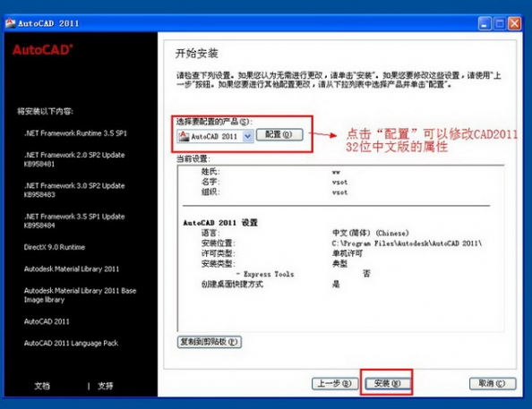The image size is (532, 409).
Task: Click the 配置 (Configure) button
Action: click(279, 134)
